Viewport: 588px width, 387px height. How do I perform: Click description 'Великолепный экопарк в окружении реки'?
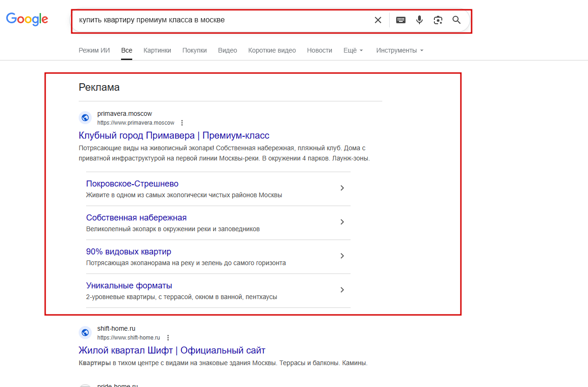[173, 229]
